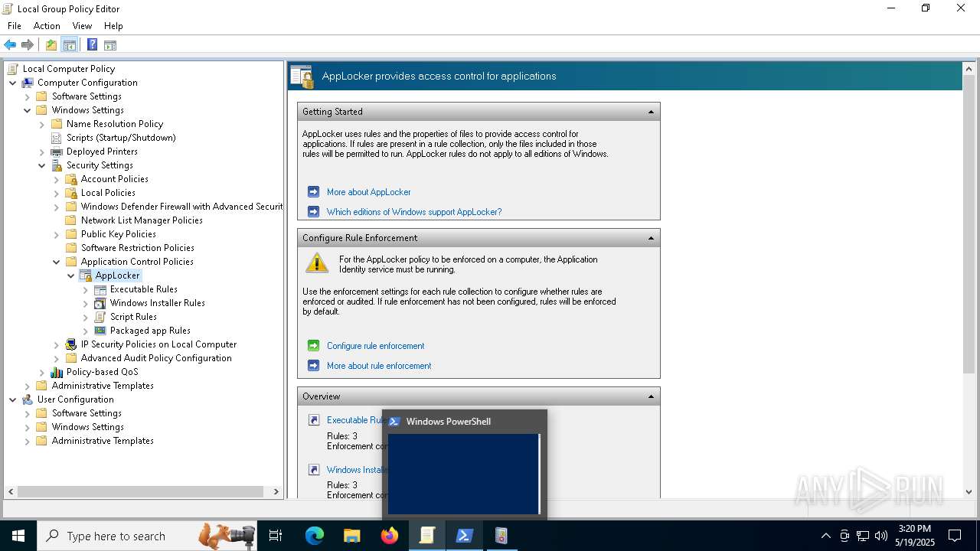Click the Scripts (Startup/Shutdown) scroll icon
The height and width of the screenshot is (551, 980).
tap(57, 138)
